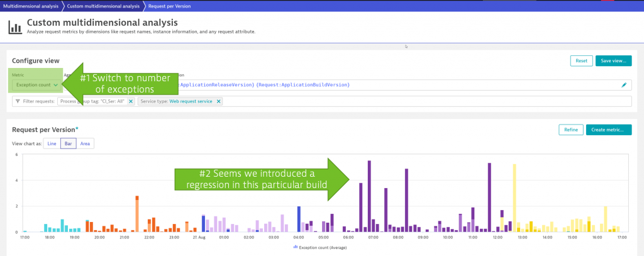Click the tallest purple bar near 07:00
This screenshot has width=644, height=256.
click(369, 196)
